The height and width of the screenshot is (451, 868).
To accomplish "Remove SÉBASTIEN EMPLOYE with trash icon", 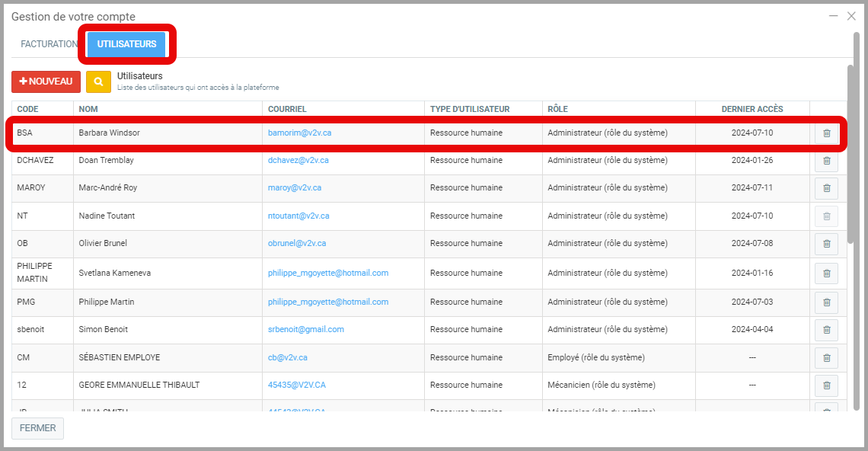I will pyautogui.click(x=826, y=358).
